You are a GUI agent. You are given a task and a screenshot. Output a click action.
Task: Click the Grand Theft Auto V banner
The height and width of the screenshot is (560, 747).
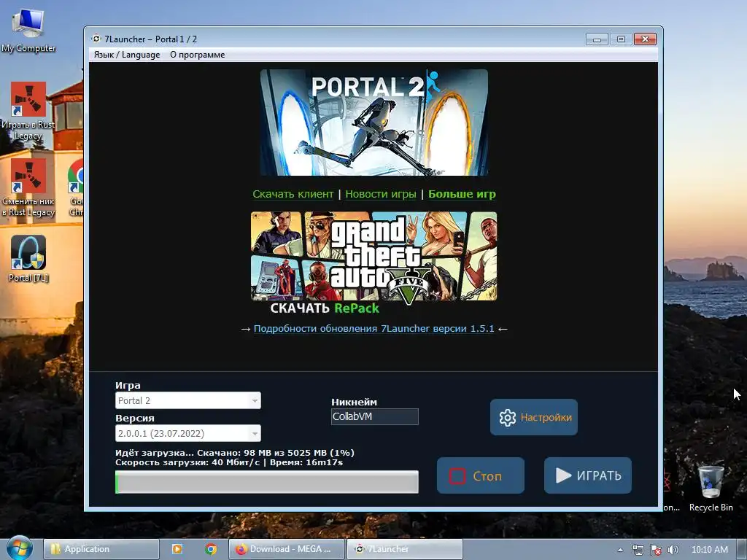tap(374, 256)
